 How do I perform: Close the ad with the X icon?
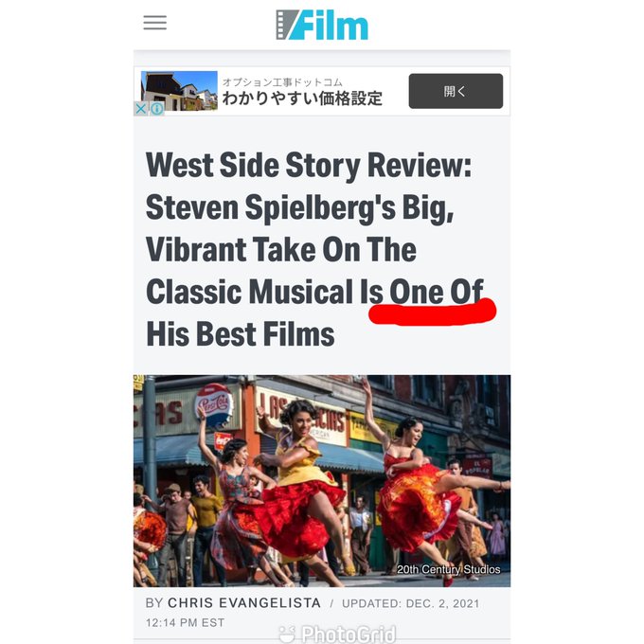(x=140, y=109)
